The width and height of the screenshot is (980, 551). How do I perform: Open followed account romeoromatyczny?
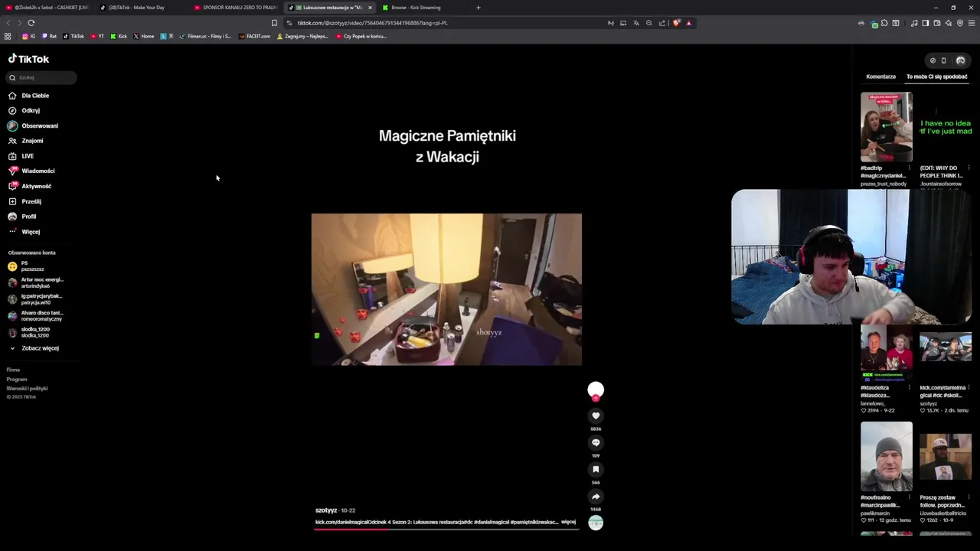[34, 316]
